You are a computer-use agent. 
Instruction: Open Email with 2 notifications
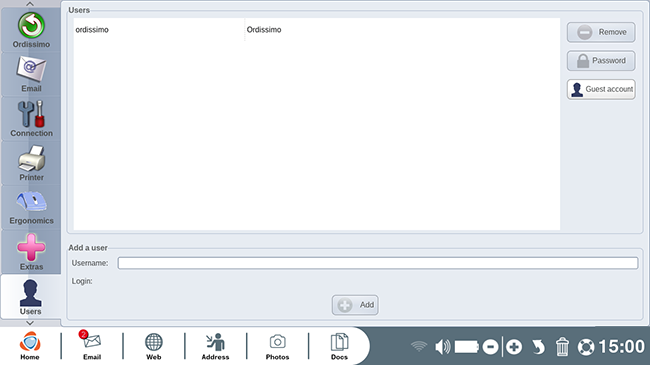92,346
